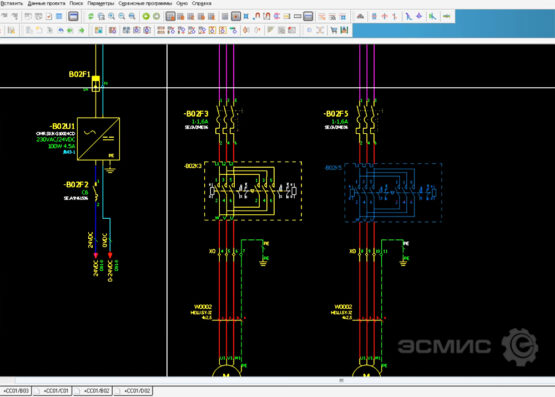Screen dimensions: 555x397
Task: Toggle the highlighted blue-striped box icon
Action: click(308, 16)
